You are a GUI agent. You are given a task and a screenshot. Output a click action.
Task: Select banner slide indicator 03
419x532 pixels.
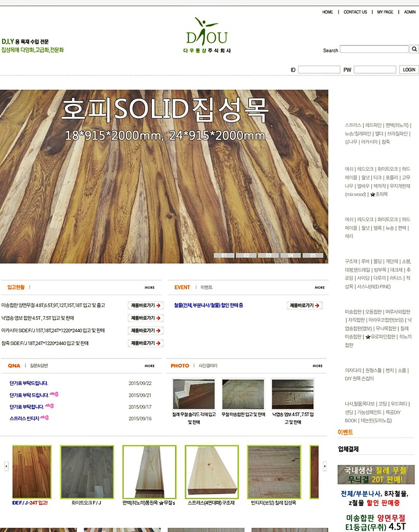pos(268,256)
